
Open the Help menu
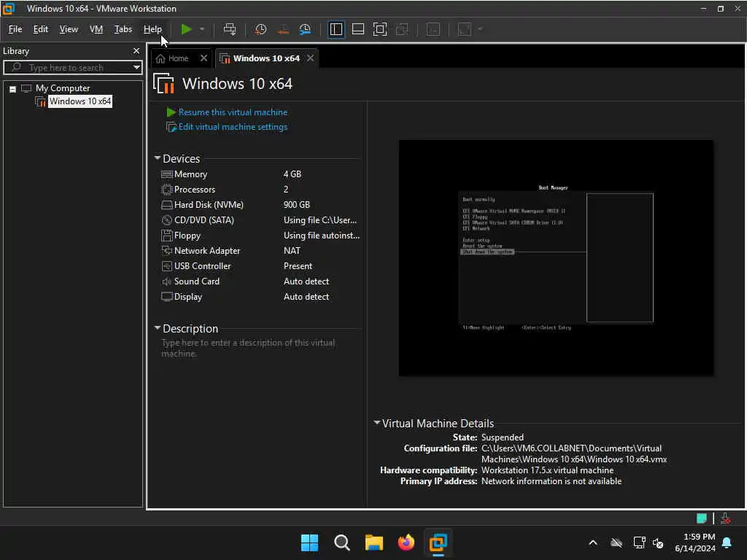152,29
